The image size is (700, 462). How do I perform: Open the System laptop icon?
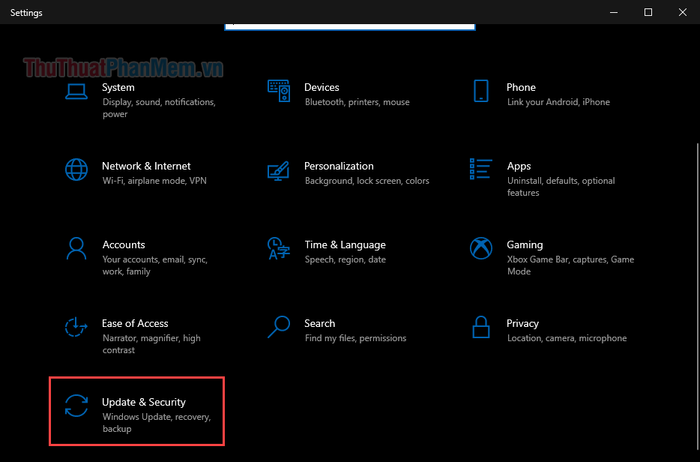point(76,91)
